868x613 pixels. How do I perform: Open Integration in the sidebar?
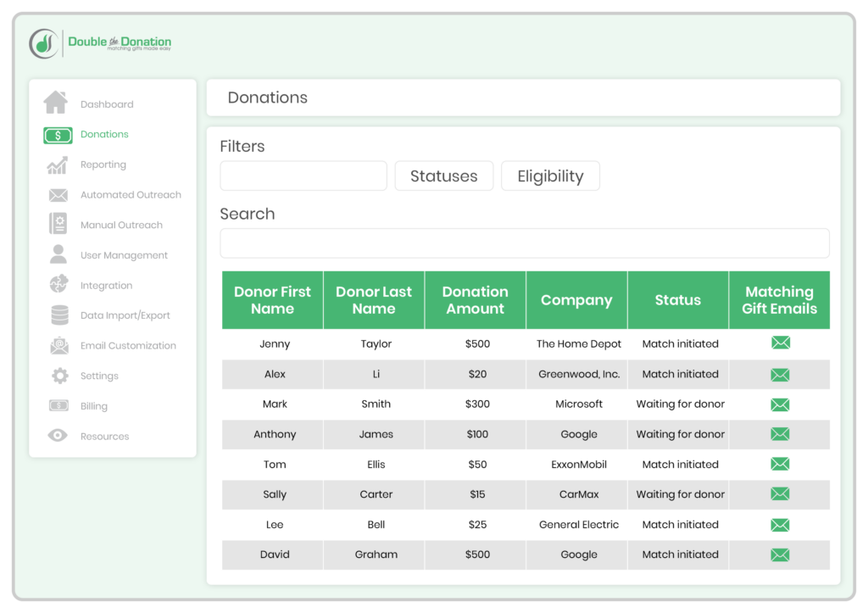pyautogui.click(x=106, y=286)
